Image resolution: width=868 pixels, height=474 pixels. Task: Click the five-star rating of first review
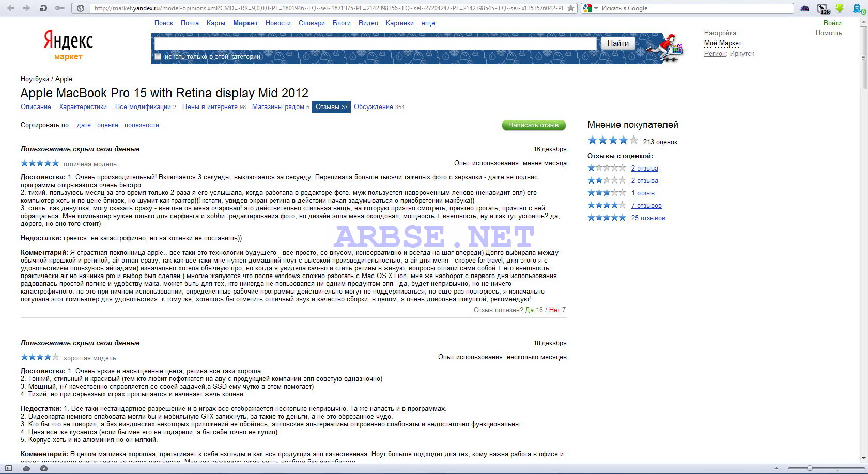click(x=40, y=164)
